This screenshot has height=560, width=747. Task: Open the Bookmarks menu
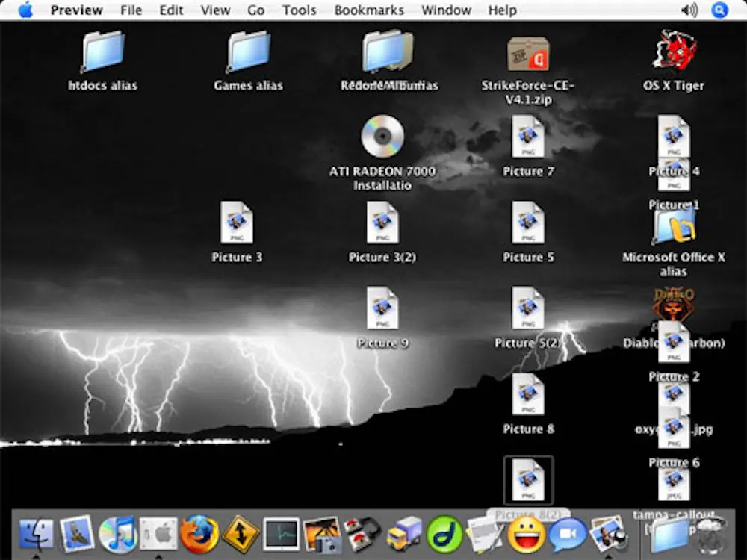(x=369, y=10)
